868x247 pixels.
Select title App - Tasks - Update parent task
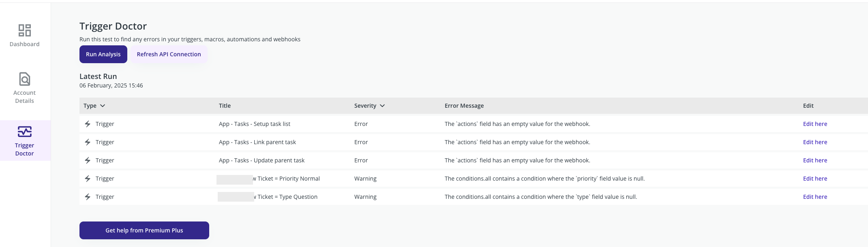click(x=261, y=160)
